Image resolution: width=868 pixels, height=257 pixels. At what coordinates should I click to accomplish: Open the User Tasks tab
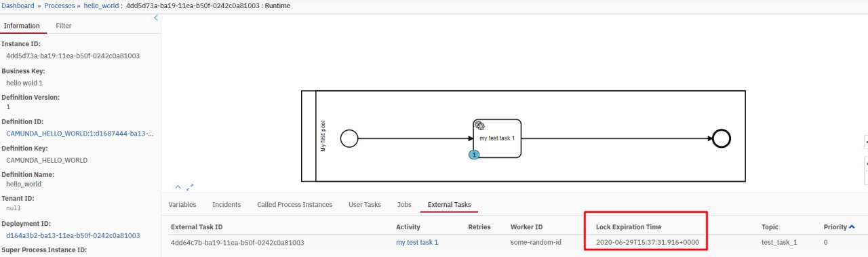click(x=365, y=204)
